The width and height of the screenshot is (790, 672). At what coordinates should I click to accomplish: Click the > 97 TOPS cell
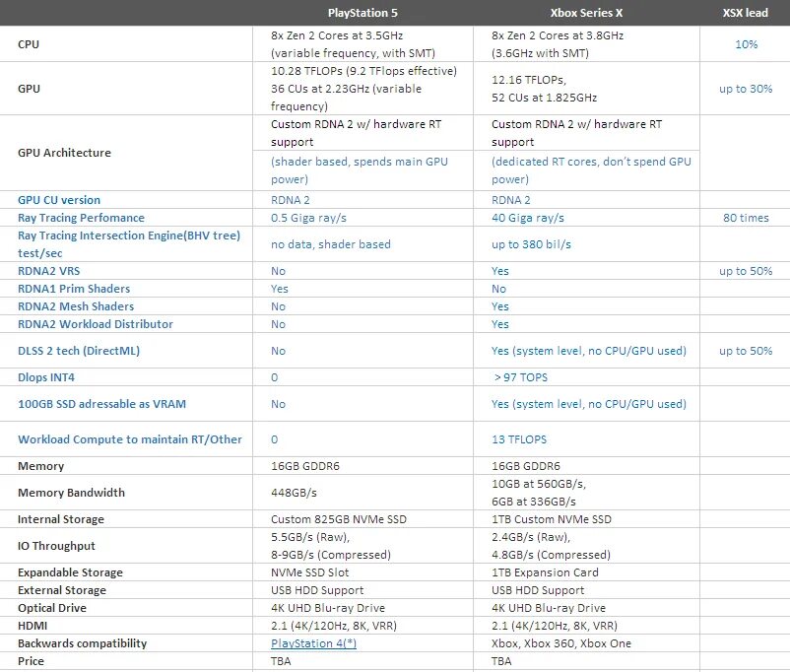[x=521, y=377]
